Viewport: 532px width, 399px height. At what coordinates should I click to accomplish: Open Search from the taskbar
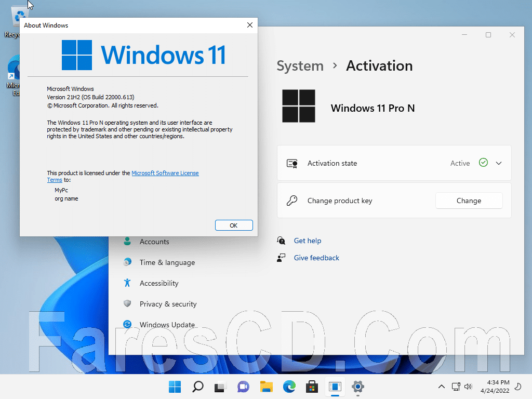click(198, 387)
